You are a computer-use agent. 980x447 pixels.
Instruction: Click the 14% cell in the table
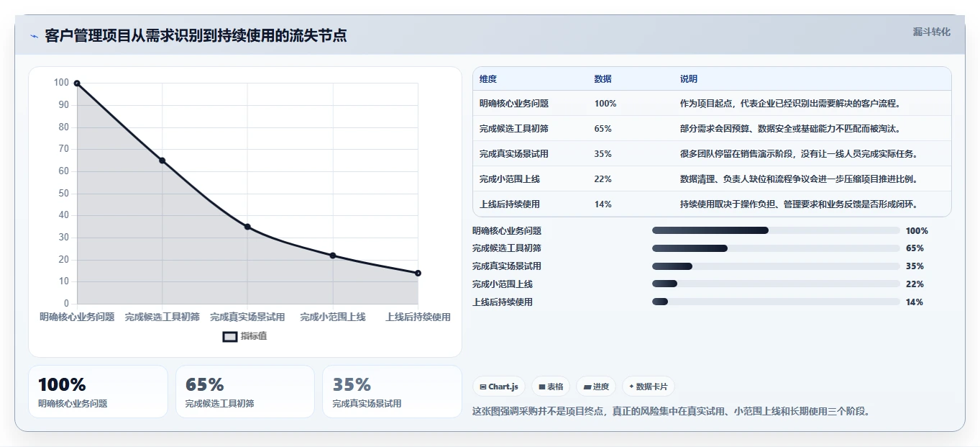tap(603, 204)
